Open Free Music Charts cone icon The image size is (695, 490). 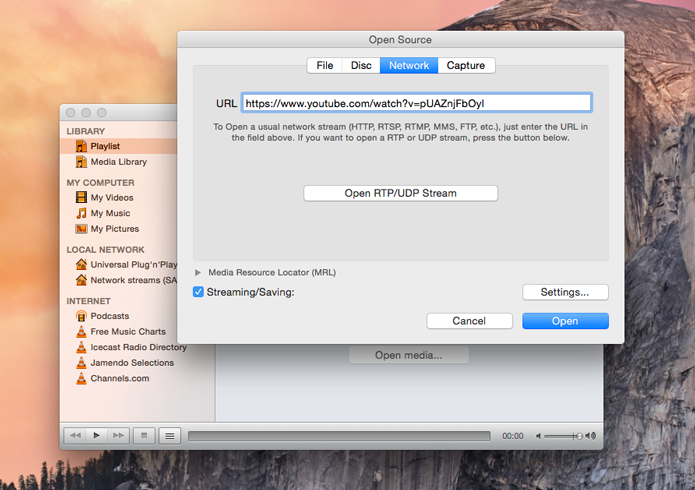81,332
